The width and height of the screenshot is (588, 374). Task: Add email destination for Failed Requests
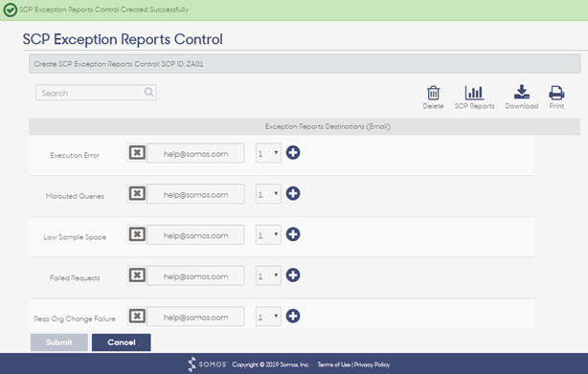point(293,275)
